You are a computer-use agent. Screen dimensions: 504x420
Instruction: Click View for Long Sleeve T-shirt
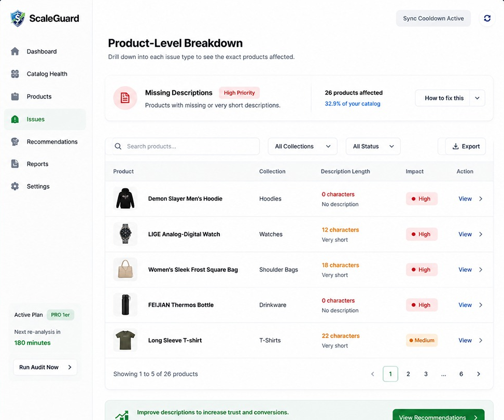[465, 340]
